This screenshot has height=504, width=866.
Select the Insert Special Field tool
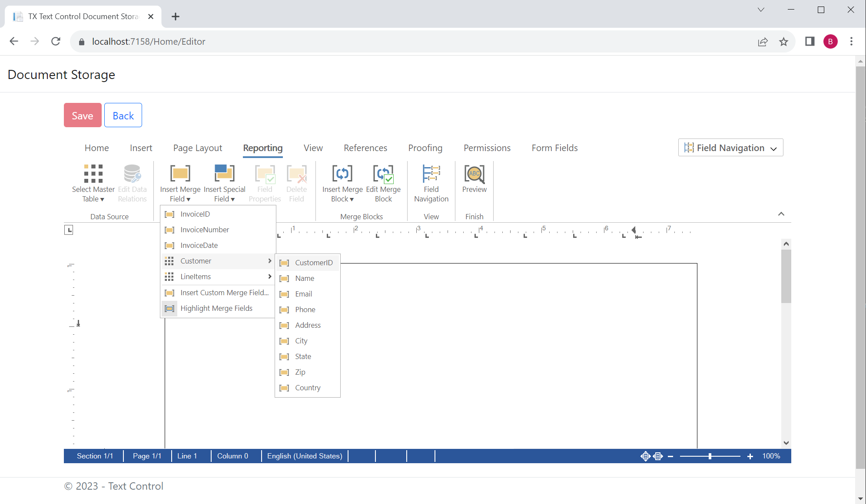pos(224,182)
